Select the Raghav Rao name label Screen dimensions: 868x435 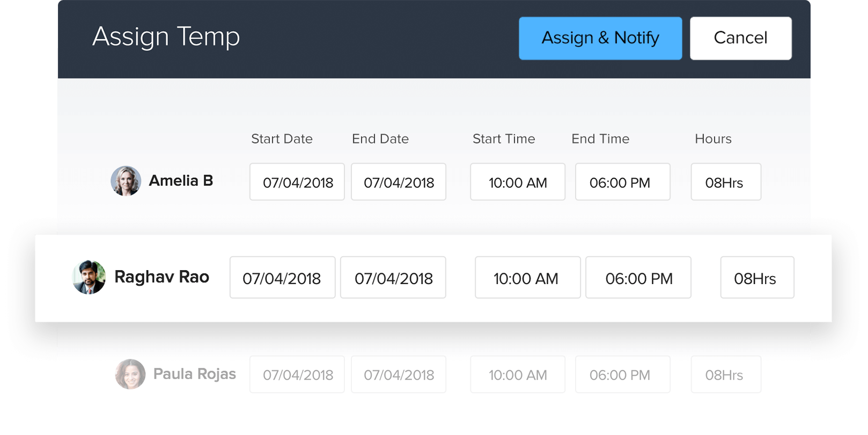coord(161,277)
